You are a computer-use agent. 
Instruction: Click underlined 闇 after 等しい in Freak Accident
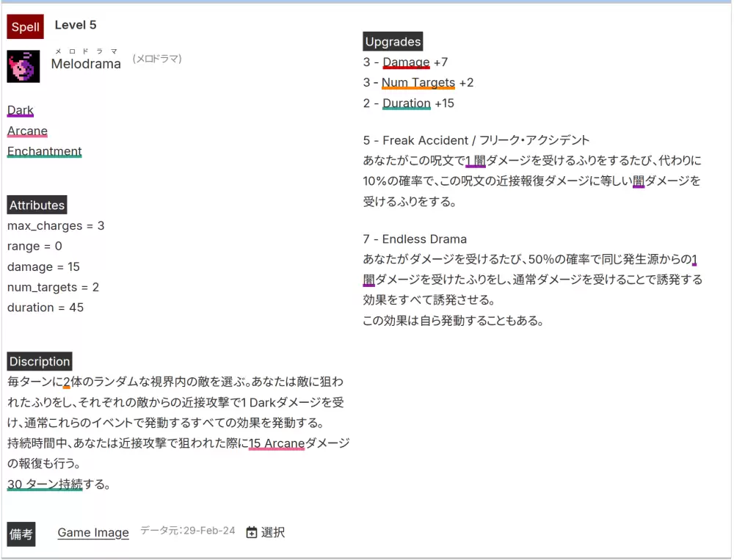pyautogui.click(x=639, y=181)
